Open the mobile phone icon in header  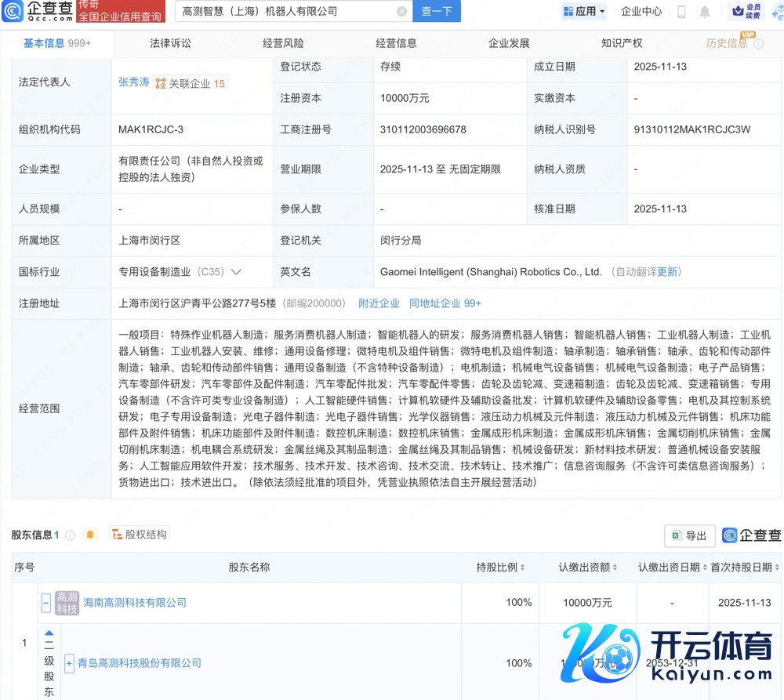pos(681,12)
